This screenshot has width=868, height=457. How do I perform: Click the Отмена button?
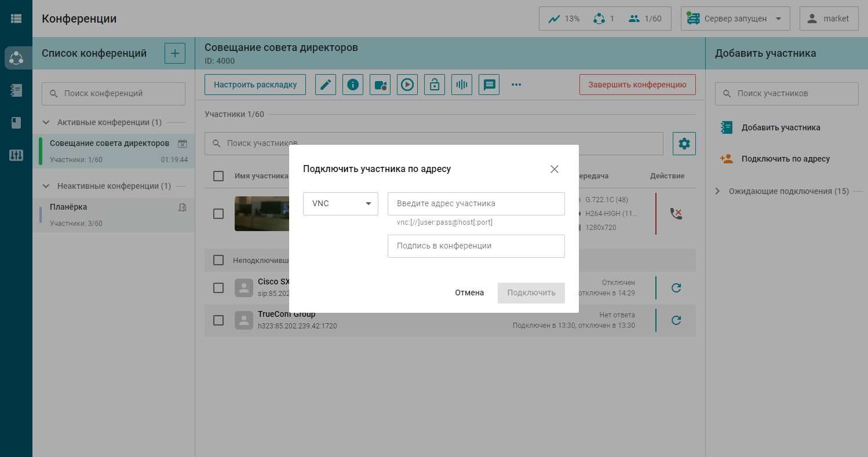point(469,293)
